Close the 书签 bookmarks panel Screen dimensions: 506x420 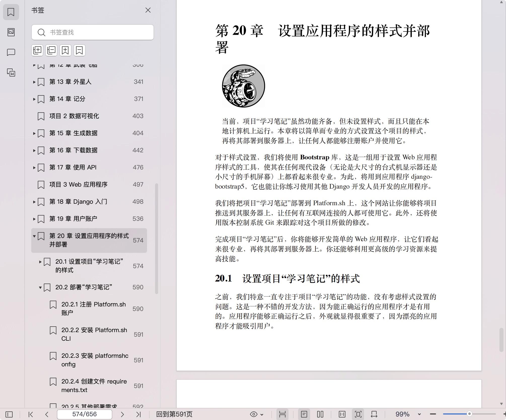(x=148, y=10)
